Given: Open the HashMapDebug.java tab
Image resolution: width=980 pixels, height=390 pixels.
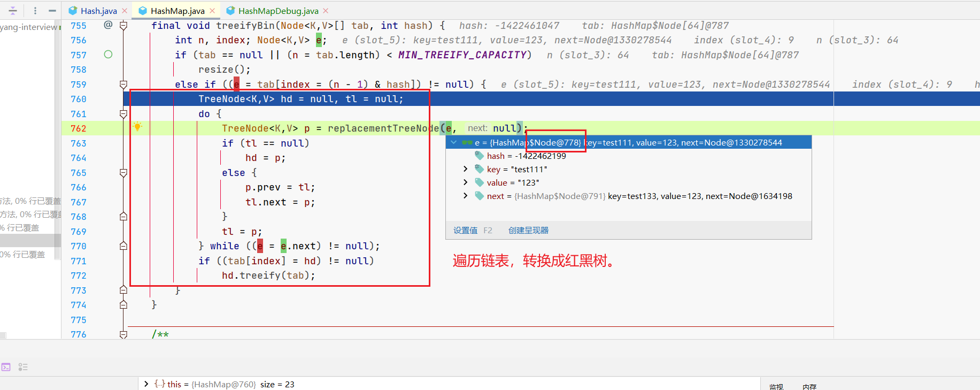Looking at the screenshot, I should 278,11.
